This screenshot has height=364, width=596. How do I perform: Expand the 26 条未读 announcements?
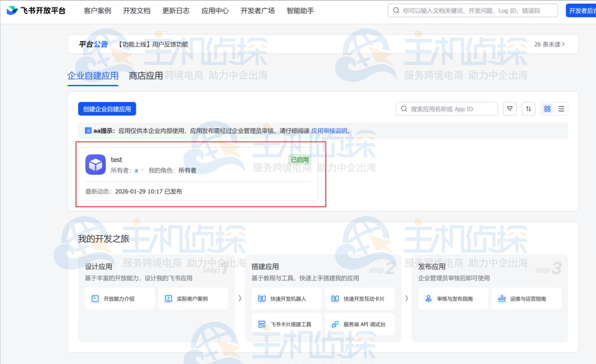coord(549,44)
